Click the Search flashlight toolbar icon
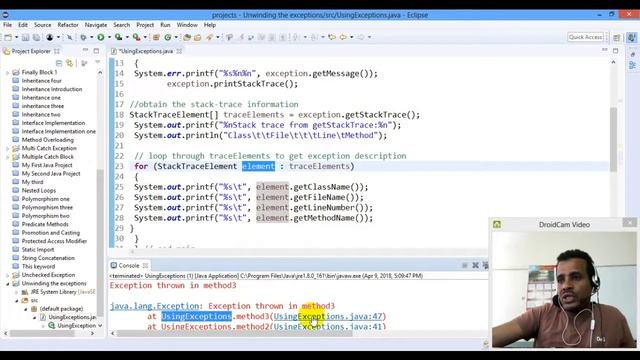The image size is (640, 360). 209,37
